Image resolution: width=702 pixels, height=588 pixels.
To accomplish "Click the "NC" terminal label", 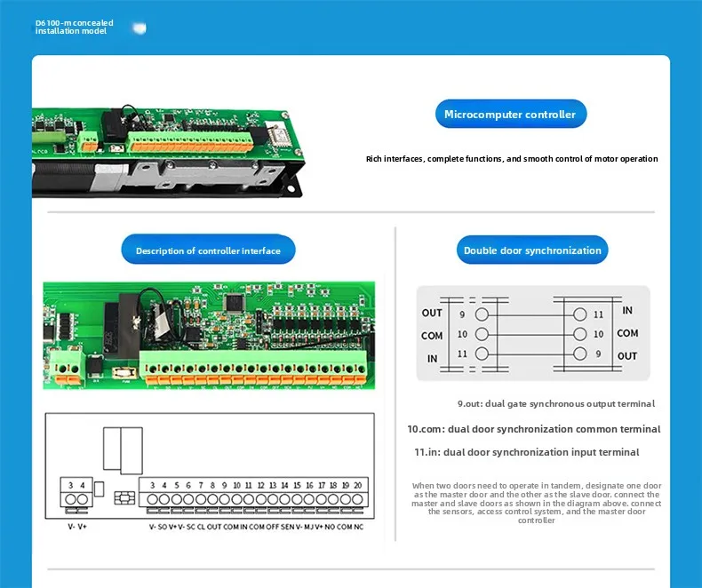I will pos(359,527).
